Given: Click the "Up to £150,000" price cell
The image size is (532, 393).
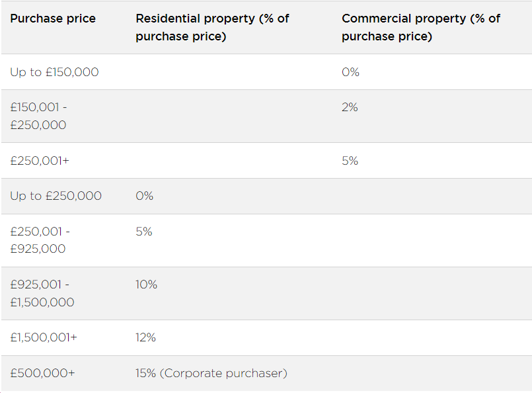Looking at the screenshot, I should (x=54, y=72).
